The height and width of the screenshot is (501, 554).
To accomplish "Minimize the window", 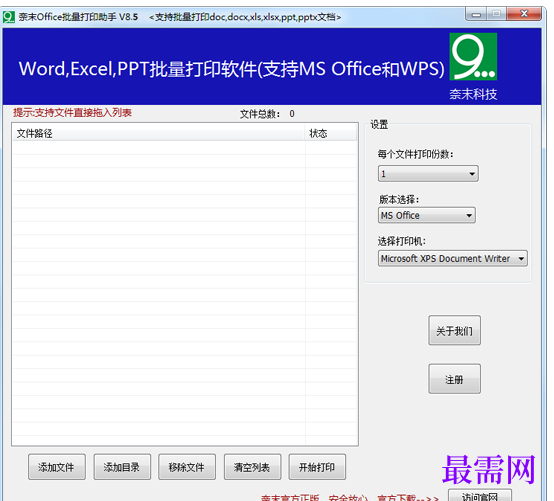I will tap(476, 14).
